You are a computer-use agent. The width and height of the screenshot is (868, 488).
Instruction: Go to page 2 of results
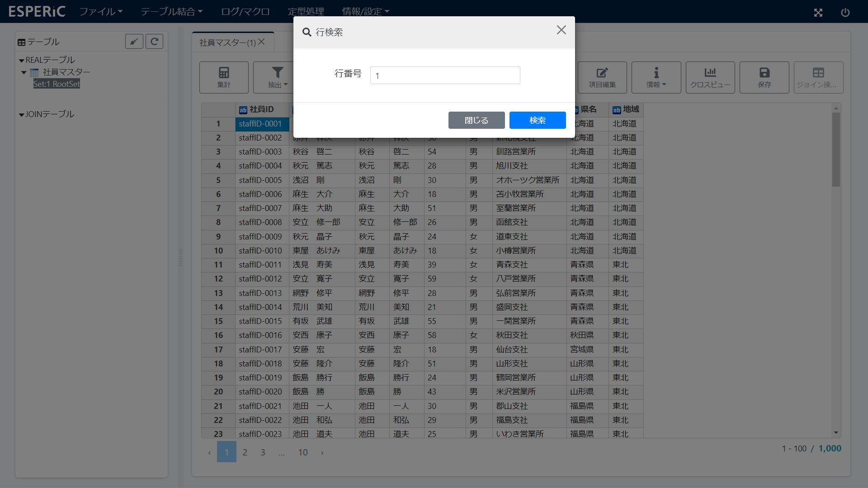(x=245, y=452)
